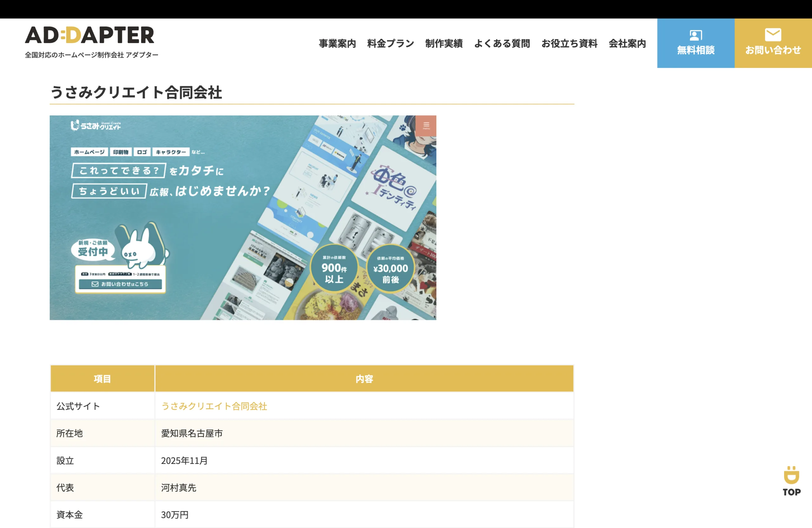Open the よくある質問 navigation item

click(x=502, y=44)
